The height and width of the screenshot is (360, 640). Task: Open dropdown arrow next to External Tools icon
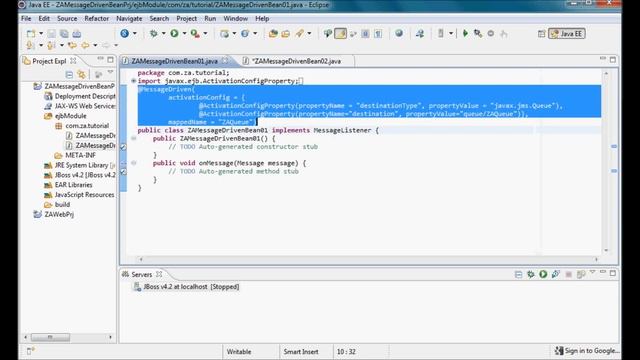[205, 33]
